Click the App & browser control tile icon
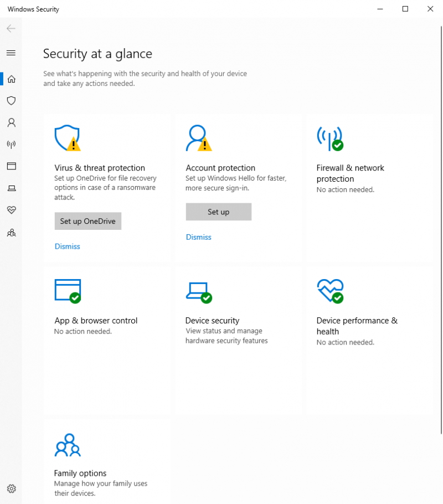This screenshot has height=504, width=443. coord(68,291)
